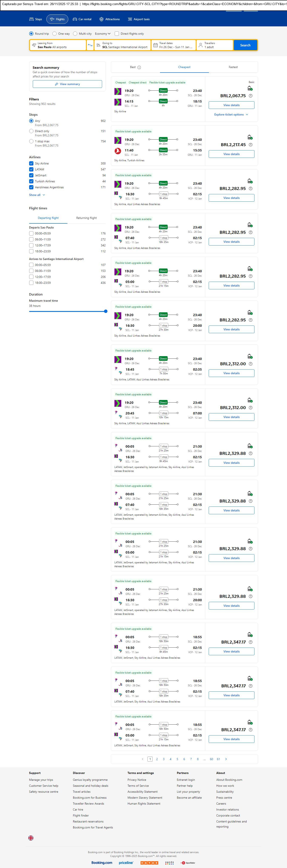Click the Attractions icon in top navigation

coord(101,19)
